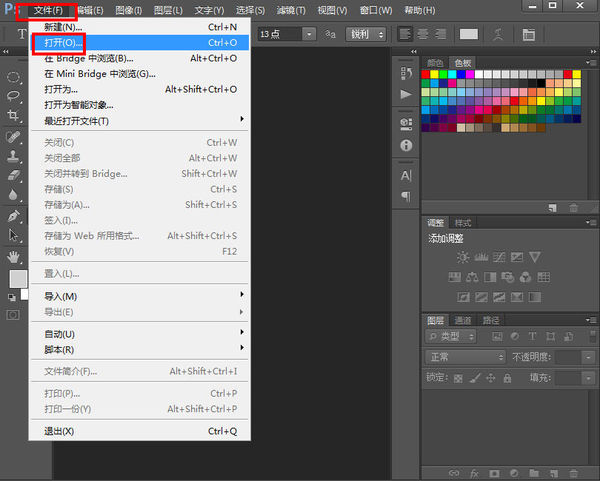
Task: Click Add layer style fx icon
Action: coord(474,473)
